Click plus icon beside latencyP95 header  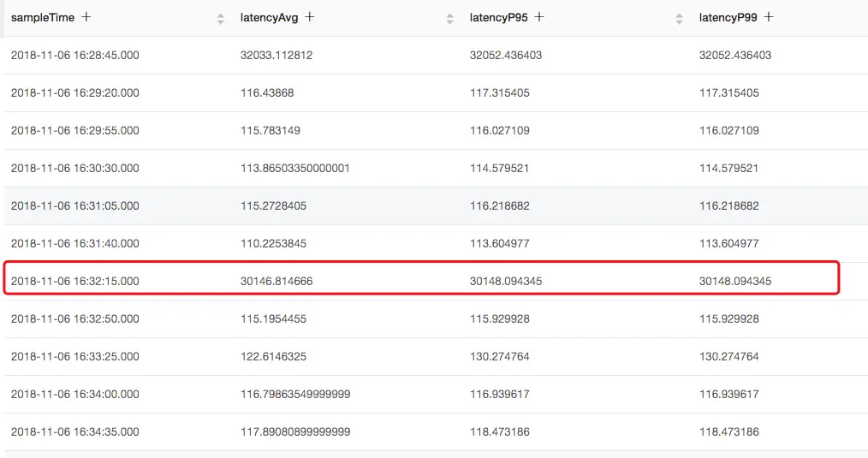pos(539,17)
